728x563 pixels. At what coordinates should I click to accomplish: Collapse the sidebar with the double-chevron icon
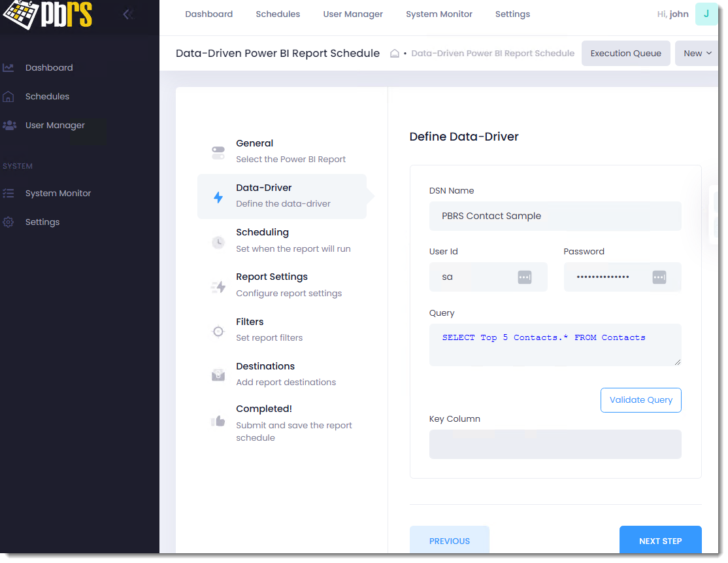pos(128,14)
